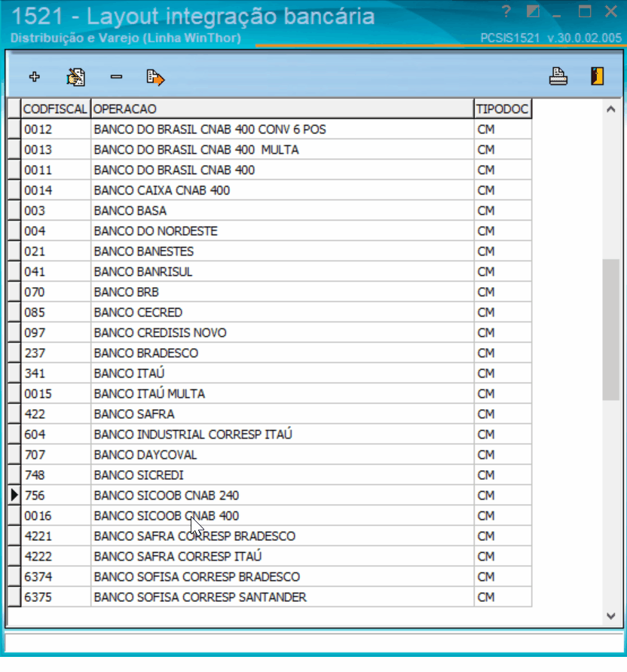
Task: Click CM cell in BANCO BRADESCO row
Action: pyautogui.click(x=503, y=353)
